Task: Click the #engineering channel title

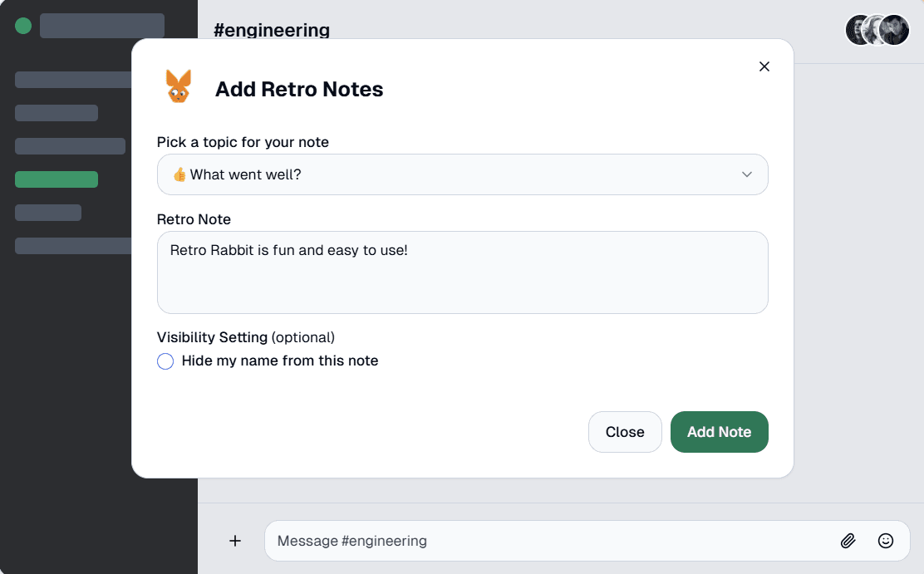Action: (x=272, y=30)
